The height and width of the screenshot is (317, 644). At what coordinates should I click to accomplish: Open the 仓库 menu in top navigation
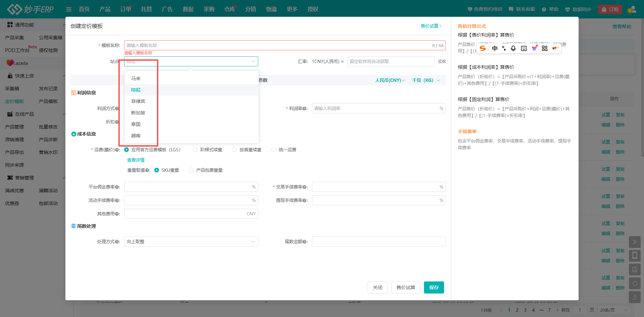tap(230, 9)
